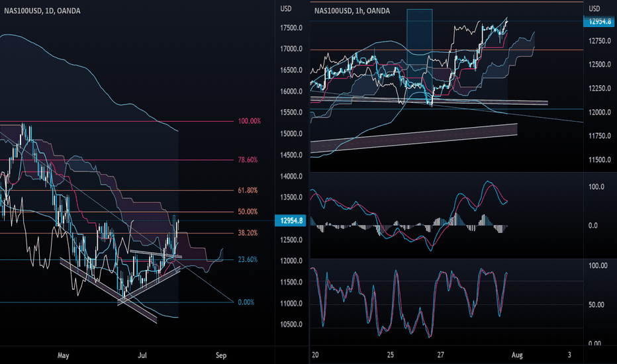
Task: Click 15500.0 on the daily price axis
Action: pos(291,113)
